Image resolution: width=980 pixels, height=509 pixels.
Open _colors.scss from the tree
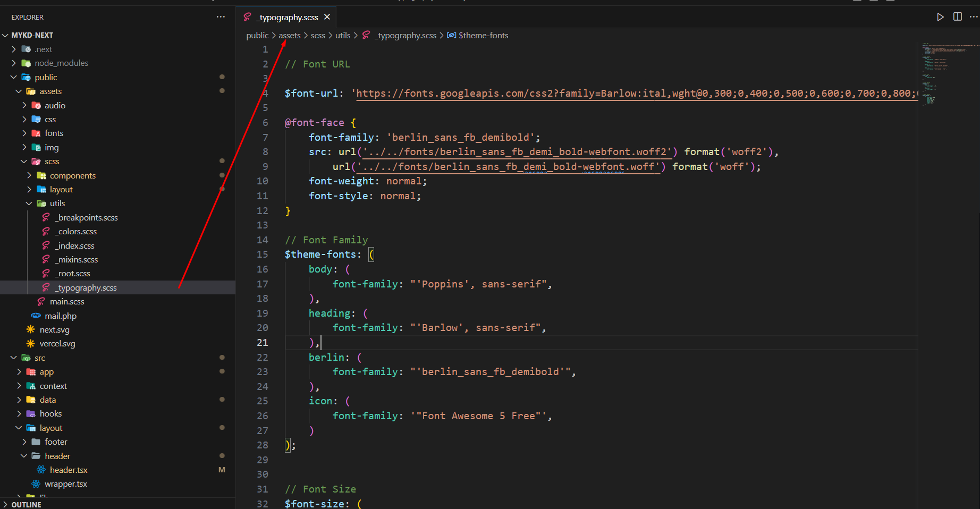click(x=77, y=231)
